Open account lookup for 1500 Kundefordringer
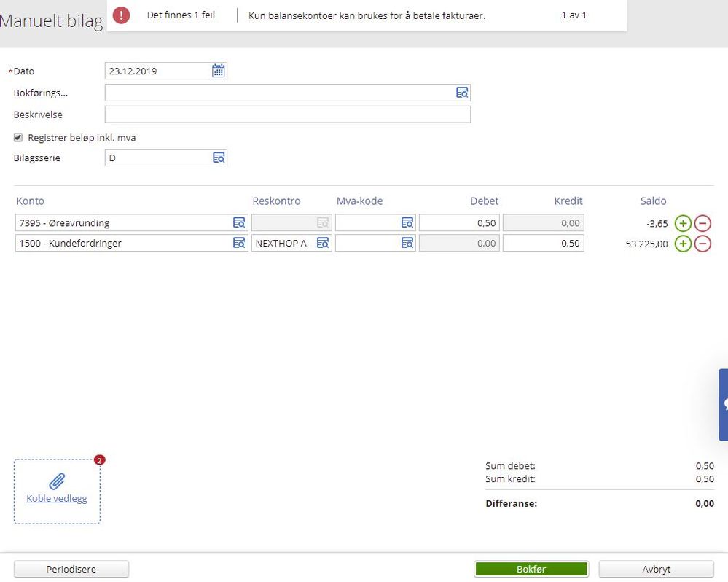The height and width of the screenshot is (582, 728). [238, 243]
